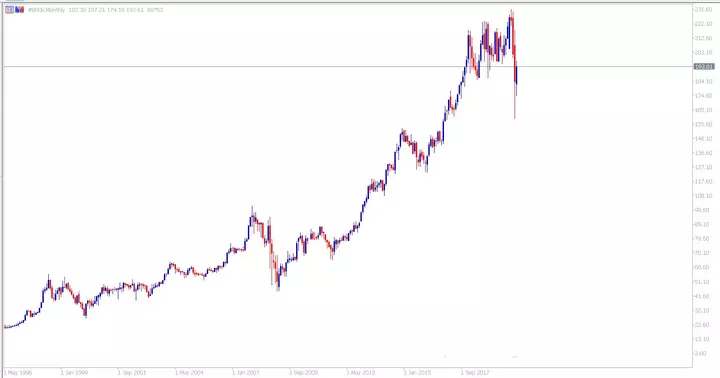Click the 1 Sep 2001 date label

[x=132, y=372]
